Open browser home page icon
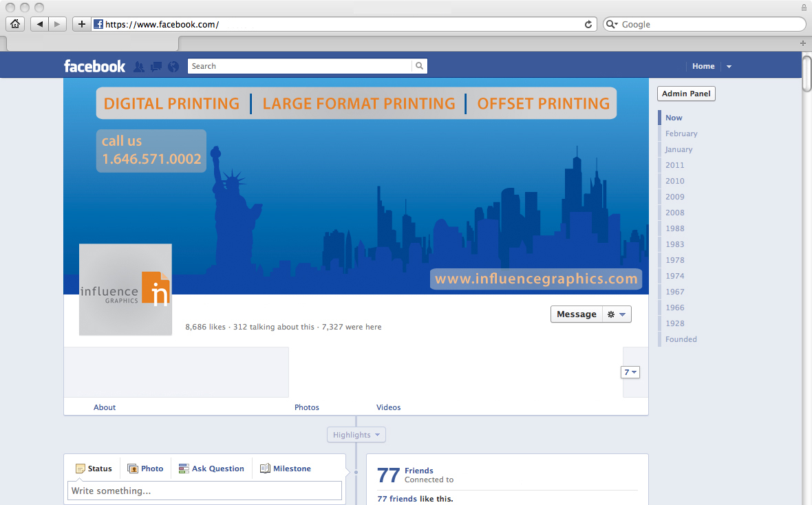Screen dimensions: 812x505 click(x=15, y=24)
